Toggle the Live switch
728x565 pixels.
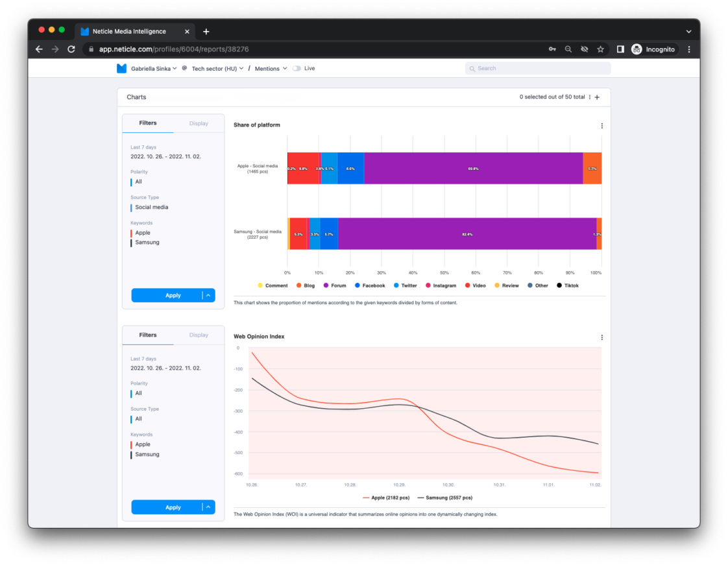(297, 68)
